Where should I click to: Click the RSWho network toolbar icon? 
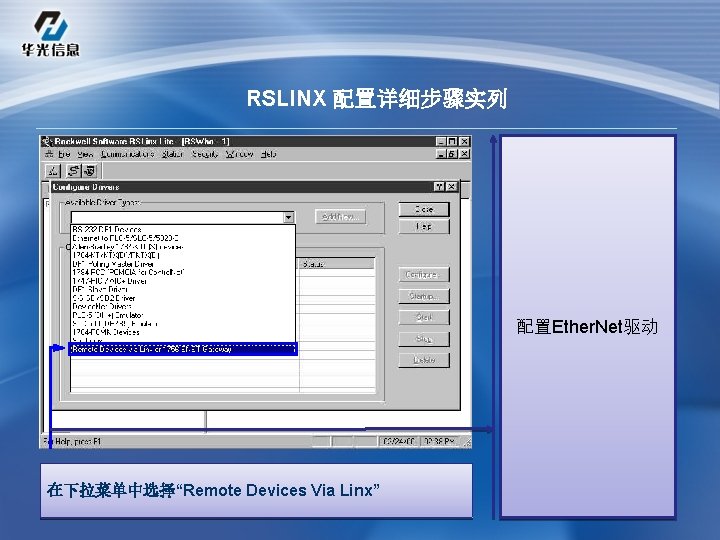tap(53, 171)
